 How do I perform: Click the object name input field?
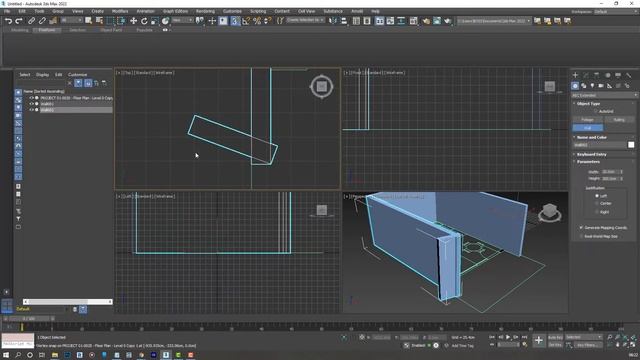tap(600, 145)
